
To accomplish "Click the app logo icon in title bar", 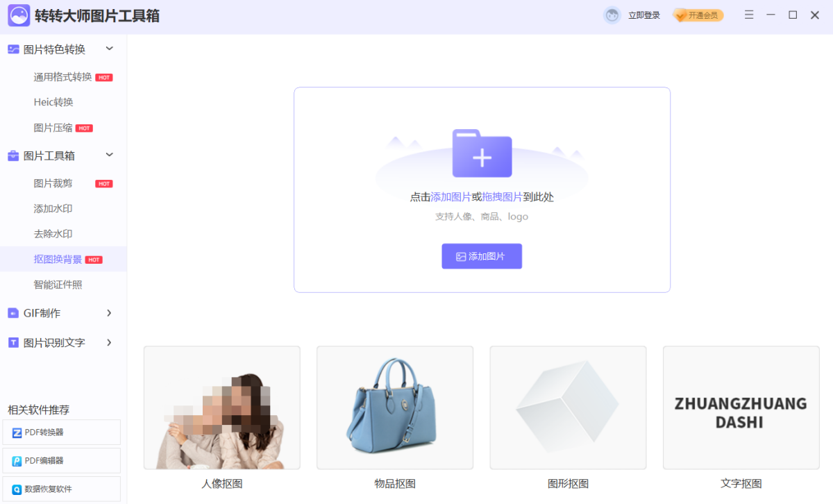I will 19,15.
